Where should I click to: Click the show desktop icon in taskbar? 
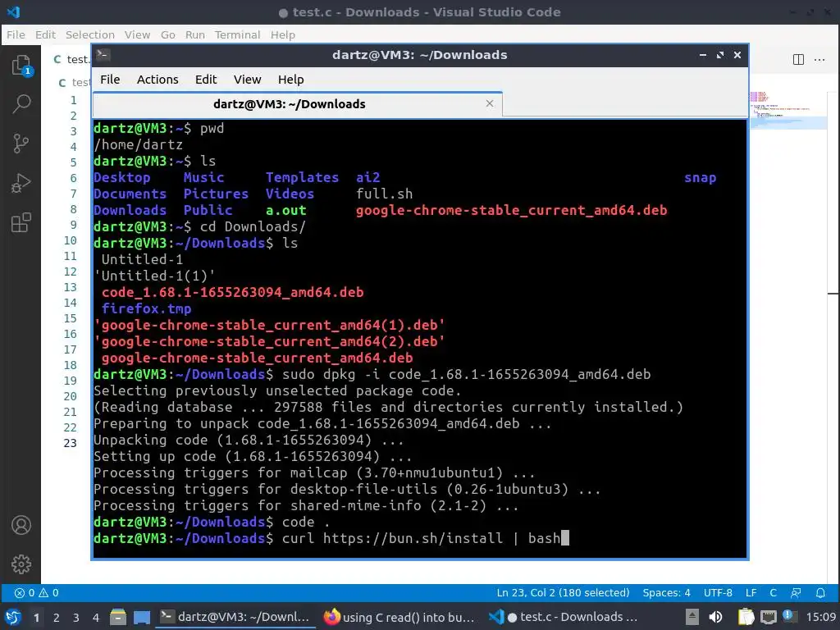click(x=142, y=617)
